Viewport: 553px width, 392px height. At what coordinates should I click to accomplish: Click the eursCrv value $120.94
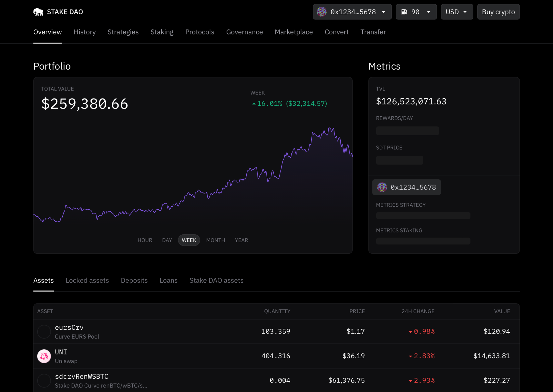point(497,331)
